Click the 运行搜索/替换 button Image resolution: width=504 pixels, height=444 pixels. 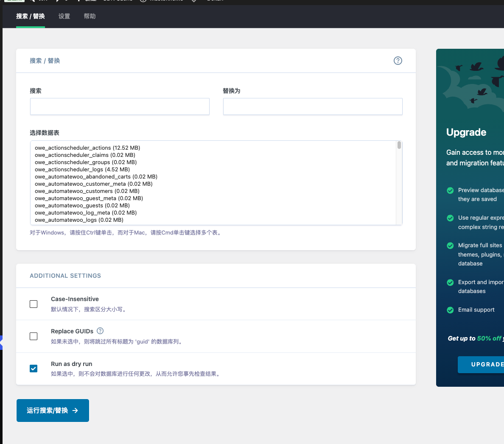pos(53,410)
